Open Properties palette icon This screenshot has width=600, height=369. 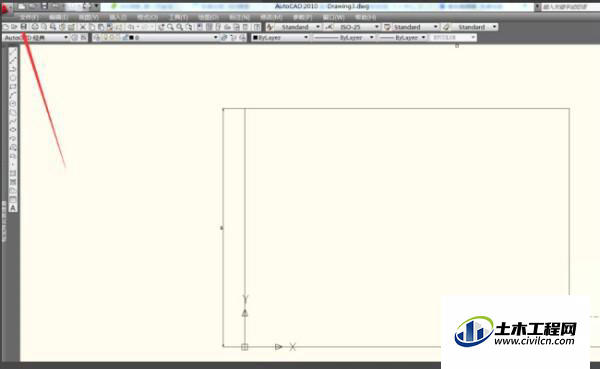tap(200, 27)
